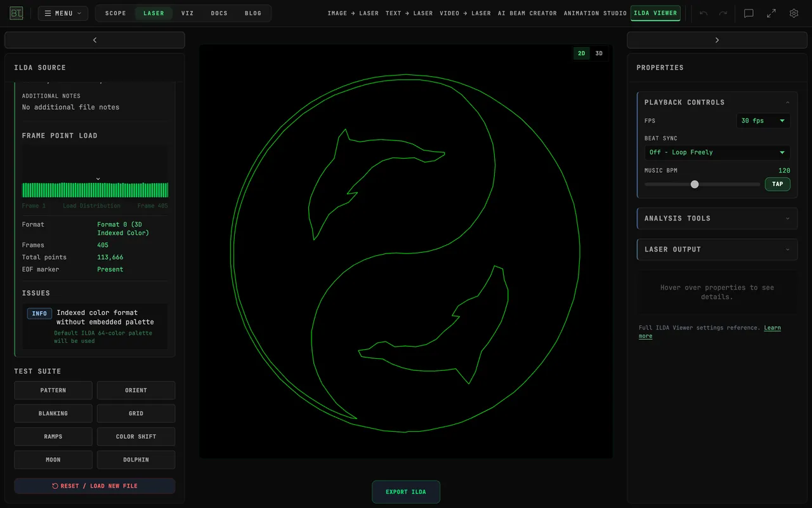Click the EXPORT ILDA button
The height and width of the screenshot is (508, 812).
[406, 492]
